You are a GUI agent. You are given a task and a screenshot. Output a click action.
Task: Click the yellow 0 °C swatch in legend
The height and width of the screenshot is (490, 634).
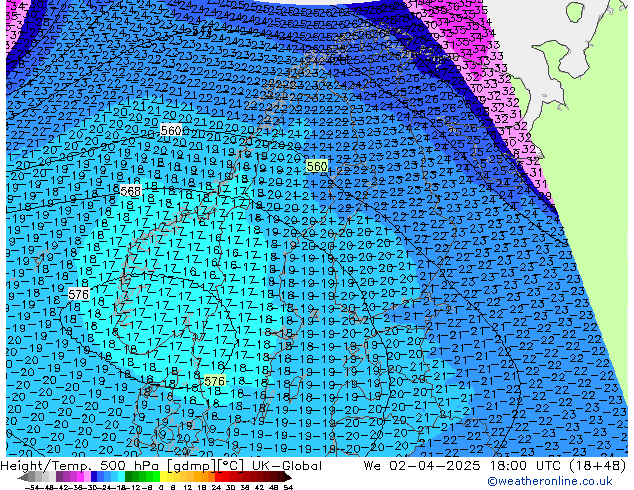163,477
